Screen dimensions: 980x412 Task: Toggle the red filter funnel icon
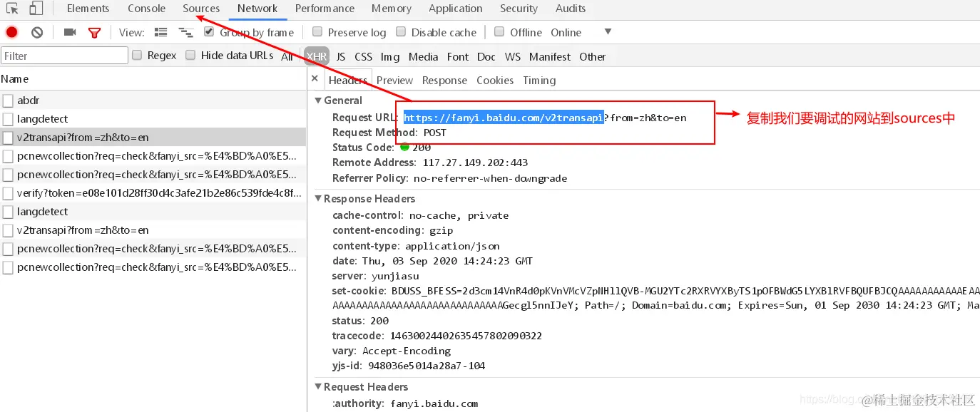coord(94,33)
